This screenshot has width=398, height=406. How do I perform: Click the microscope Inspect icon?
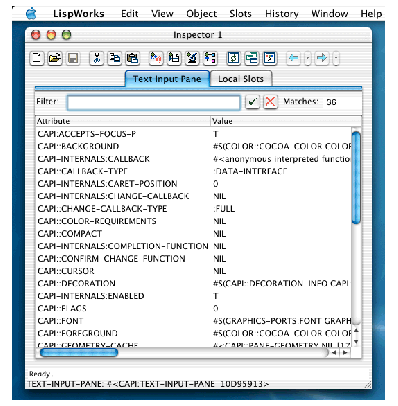(x=192, y=58)
